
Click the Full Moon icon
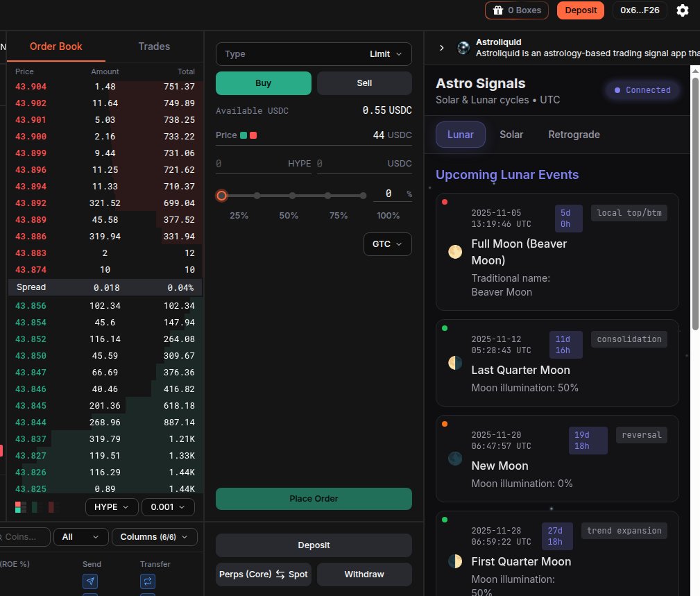tap(455, 252)
